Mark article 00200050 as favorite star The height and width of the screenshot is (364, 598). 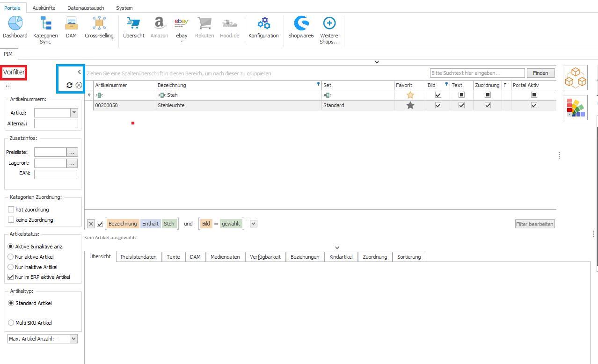410,105
